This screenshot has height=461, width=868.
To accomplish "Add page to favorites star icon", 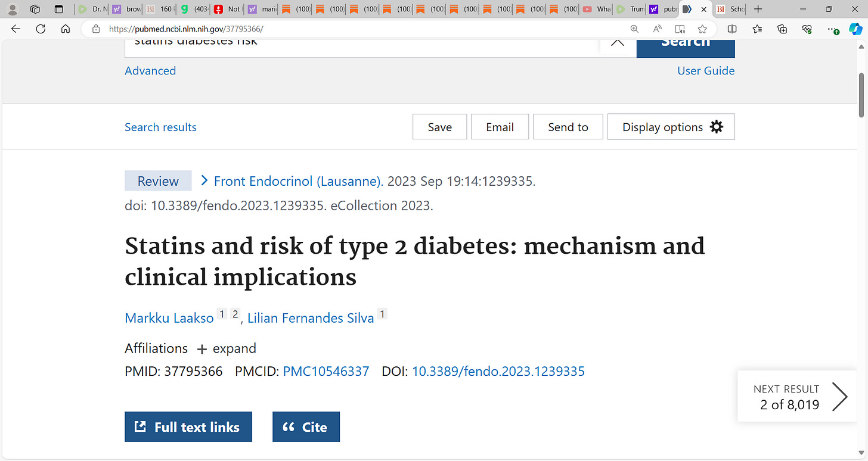I will point(702,29).
